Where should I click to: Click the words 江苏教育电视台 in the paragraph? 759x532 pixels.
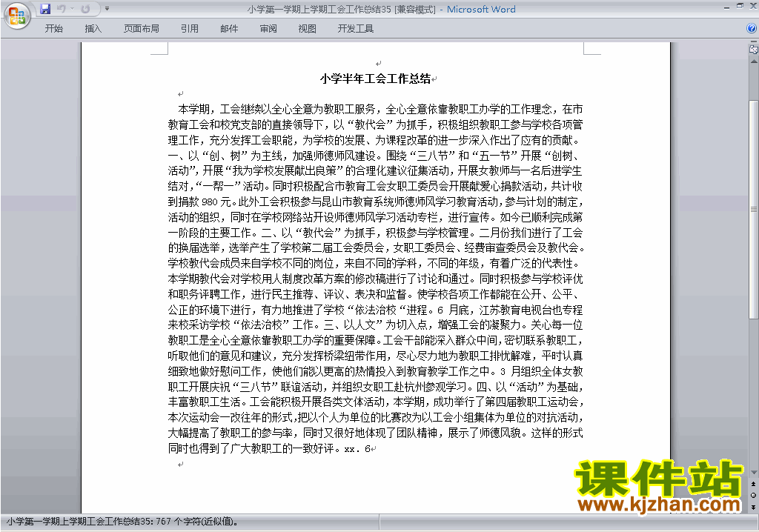click(x=516, y=310)
